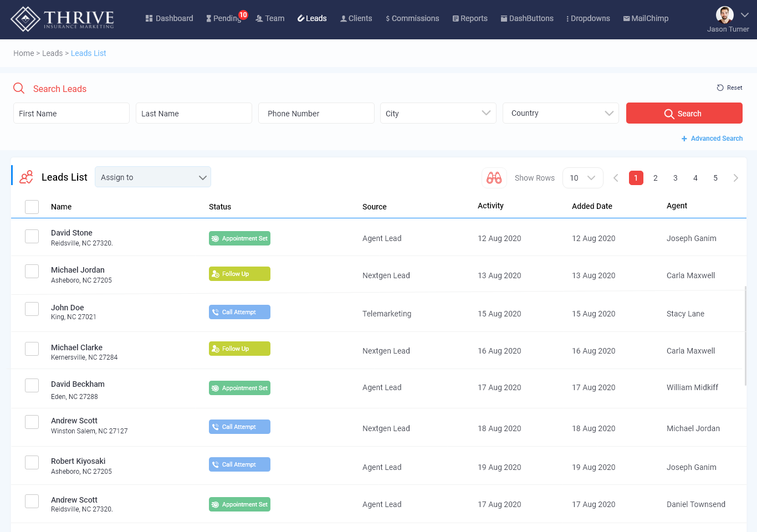Open the Clients menu item

point(356,18)
